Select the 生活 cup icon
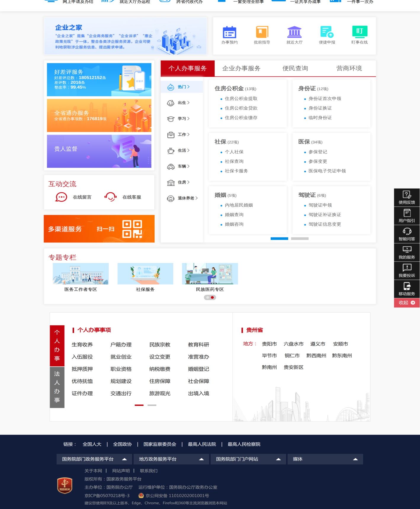This screenshot has height=509, width=420. pyautogui.click(x=171, y=151)
